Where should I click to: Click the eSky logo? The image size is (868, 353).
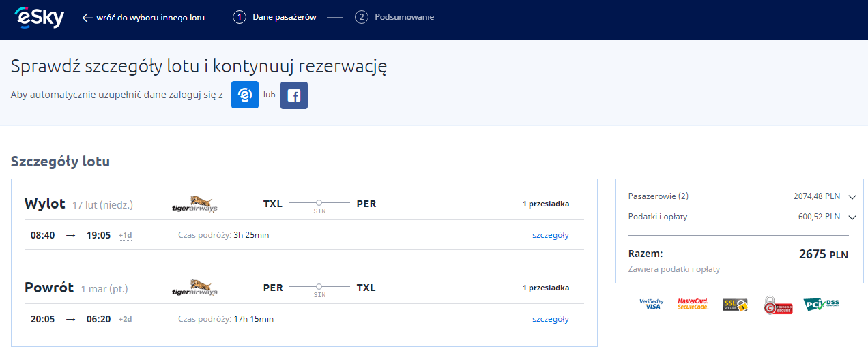(40, 16)
